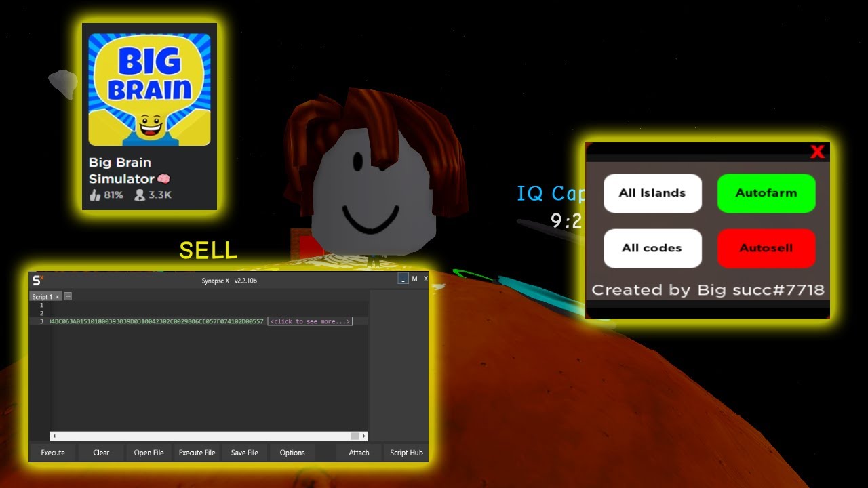
Task: Click the horizontal scrollbar left arrow
Action: pyautogui.click(x=54, y=436)
